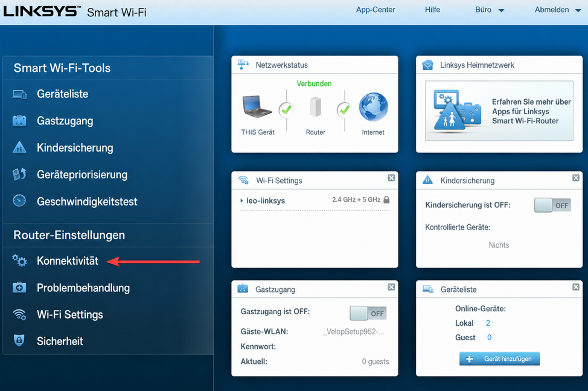This screenshot has height=391, width=588.
Task: Close the Kindersicherung widget
Action: point(576,178)
